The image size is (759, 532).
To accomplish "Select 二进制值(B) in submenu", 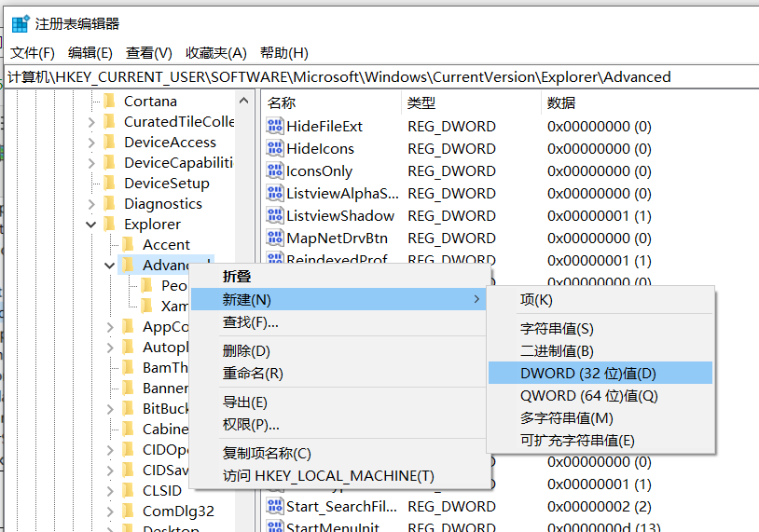I will pyautogui.click(x=600, y=351).
